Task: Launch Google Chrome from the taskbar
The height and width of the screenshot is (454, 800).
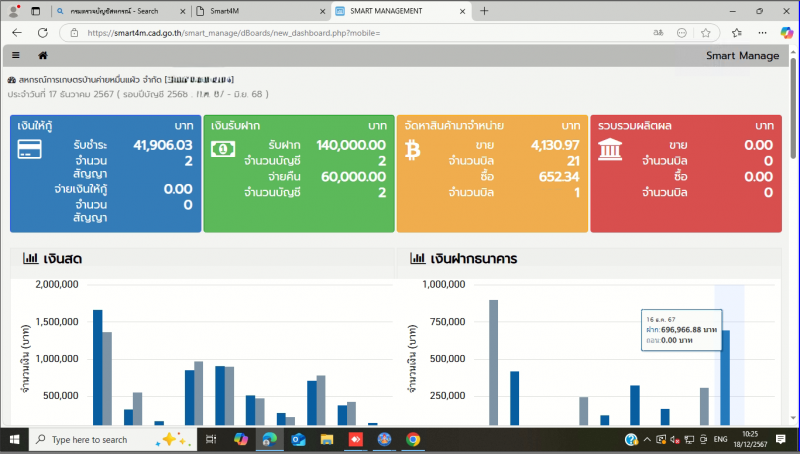Action: (413, 439)
